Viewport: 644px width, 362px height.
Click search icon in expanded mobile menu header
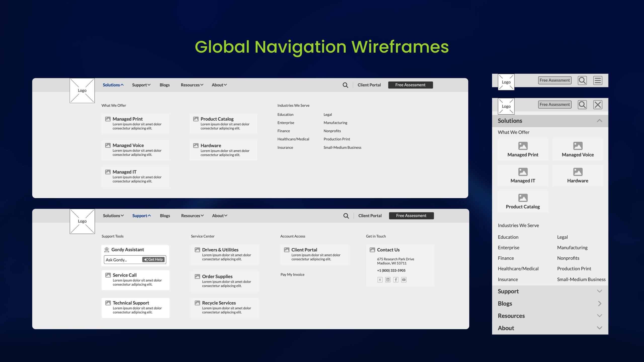tap(582, 105)
